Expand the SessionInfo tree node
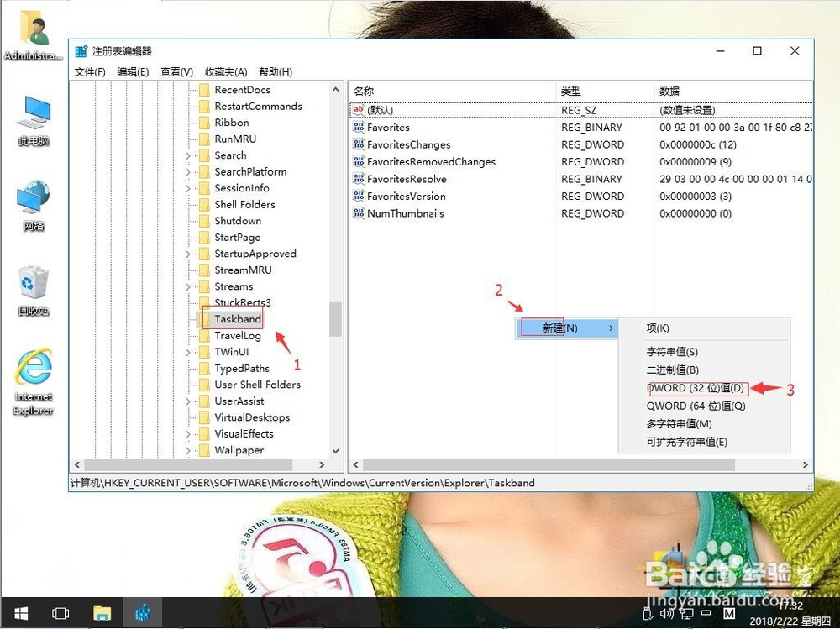Screen dimensions: 840x629 (x=188, y=188)
